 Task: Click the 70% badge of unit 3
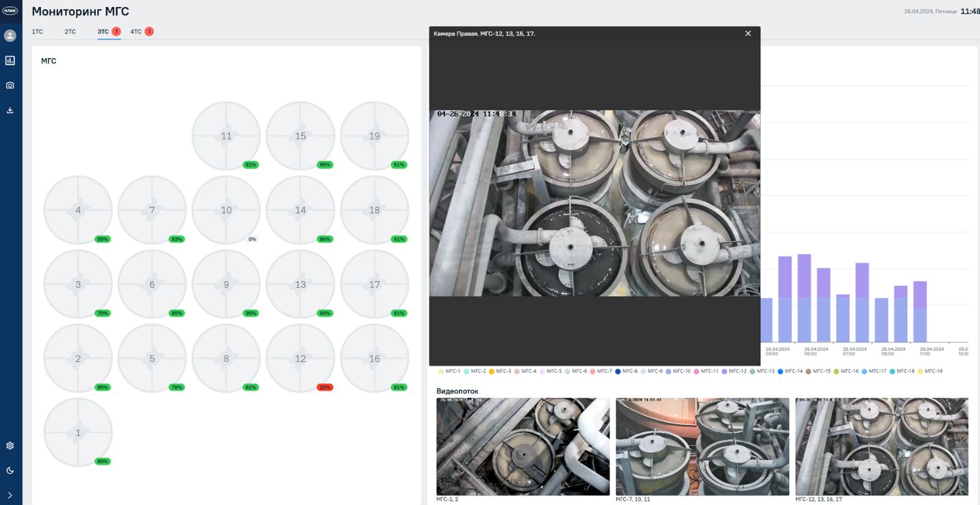pos(103,313)
